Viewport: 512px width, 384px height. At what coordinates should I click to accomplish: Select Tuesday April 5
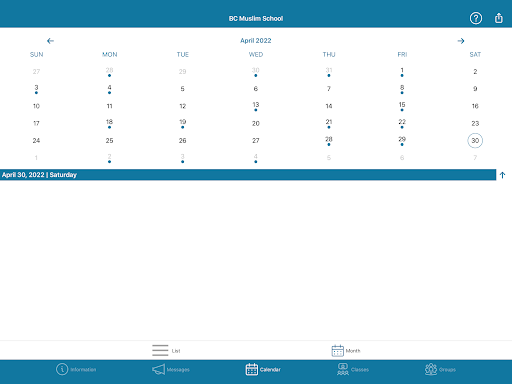pyautogui.click(x=182, y=89)
